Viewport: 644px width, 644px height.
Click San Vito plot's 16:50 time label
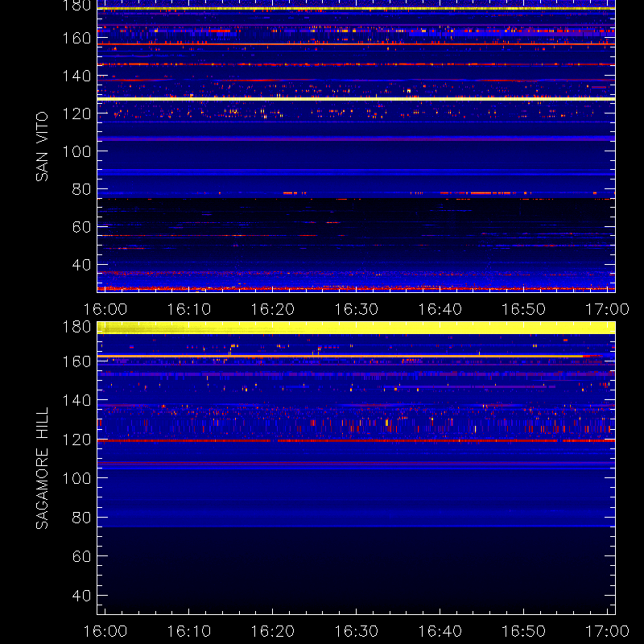[524, 309]
